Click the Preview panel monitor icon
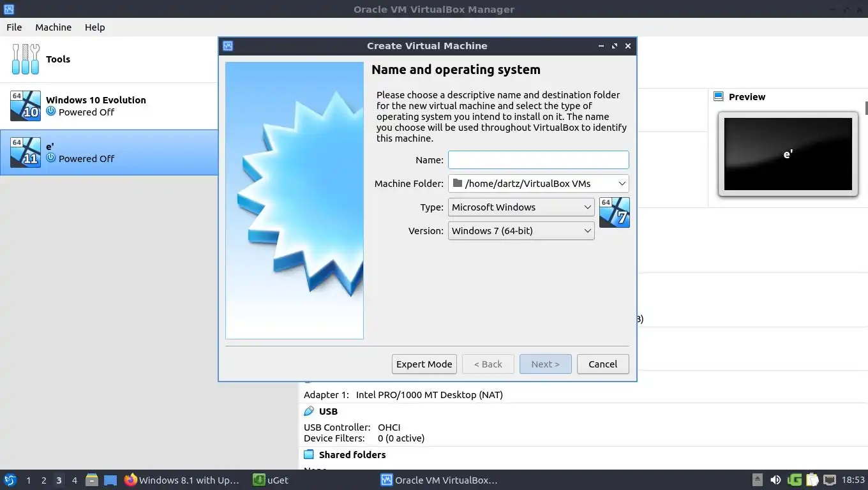Screen dimensions: 868x490 (719, 97)
